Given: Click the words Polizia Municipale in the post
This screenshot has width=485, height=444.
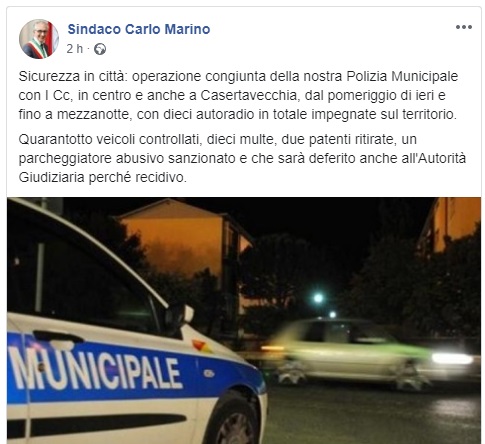Looking at the screenshot, I should point(402,76).
